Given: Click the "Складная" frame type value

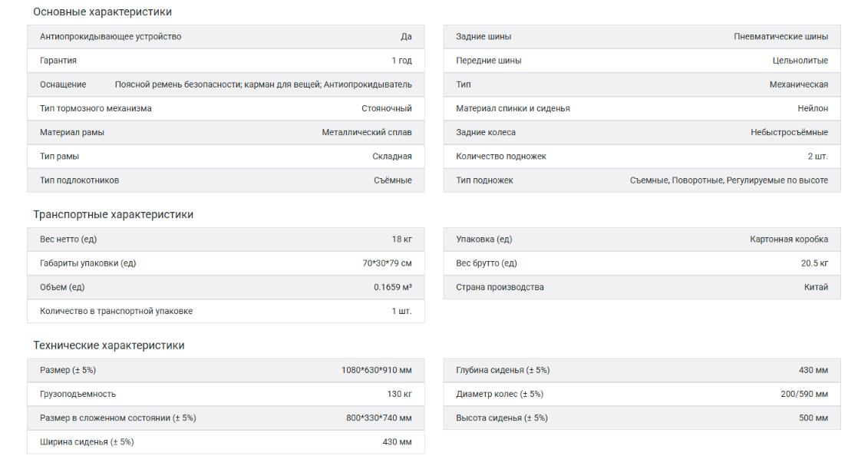Looking at the screenshot, I should click(x=392, y=157).
